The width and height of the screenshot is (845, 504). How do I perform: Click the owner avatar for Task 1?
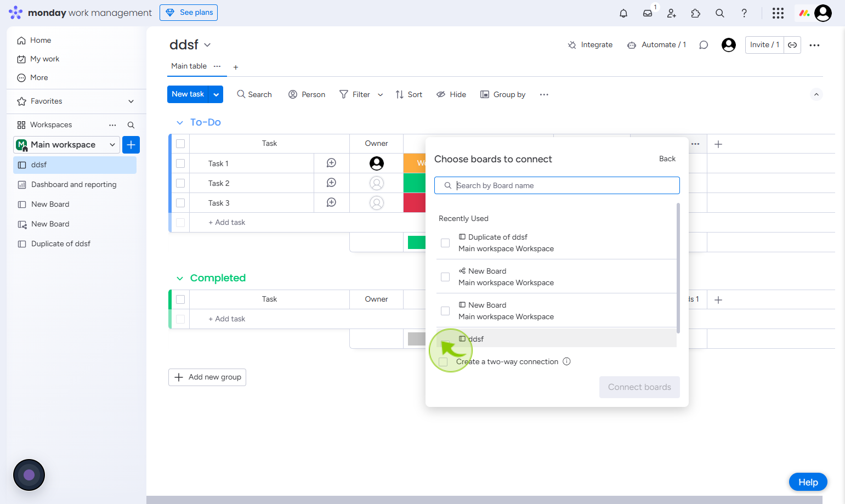(x=377, y=163)
